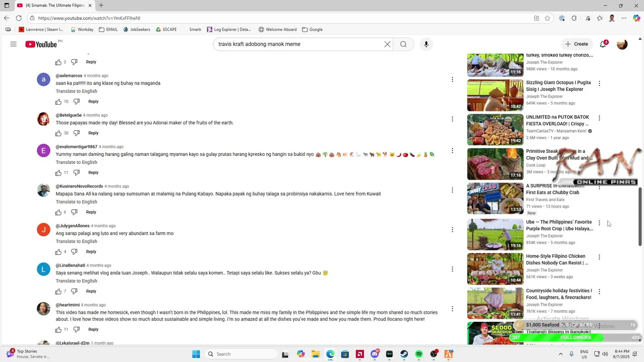Bookmark this page with the star
The image size is (644, 362).
pos(547,18)
